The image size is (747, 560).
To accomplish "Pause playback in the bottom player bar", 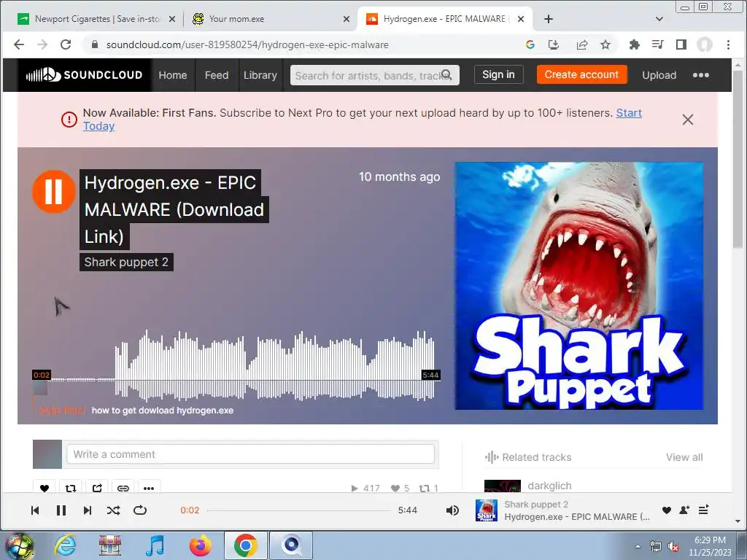I will 61,510.
